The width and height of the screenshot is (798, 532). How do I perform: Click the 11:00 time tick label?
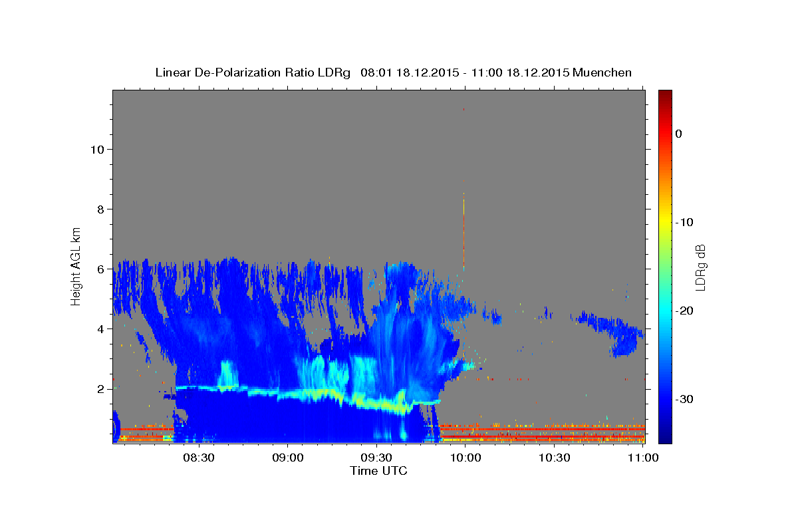pos(642,458)
